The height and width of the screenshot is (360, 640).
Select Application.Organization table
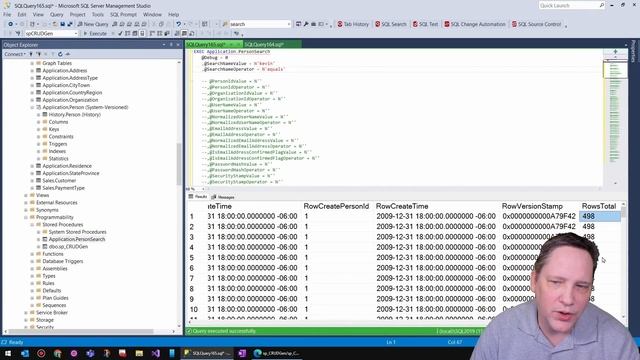70,100
